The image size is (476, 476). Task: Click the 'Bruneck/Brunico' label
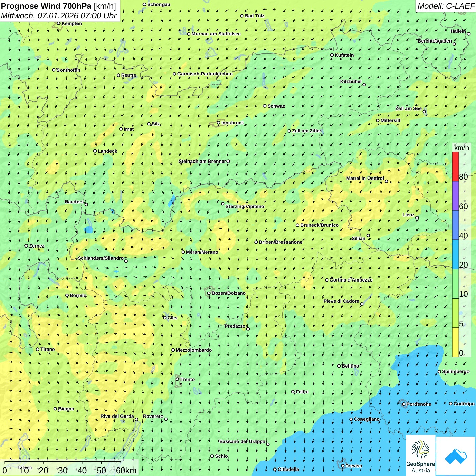click(x=320, y=225)
